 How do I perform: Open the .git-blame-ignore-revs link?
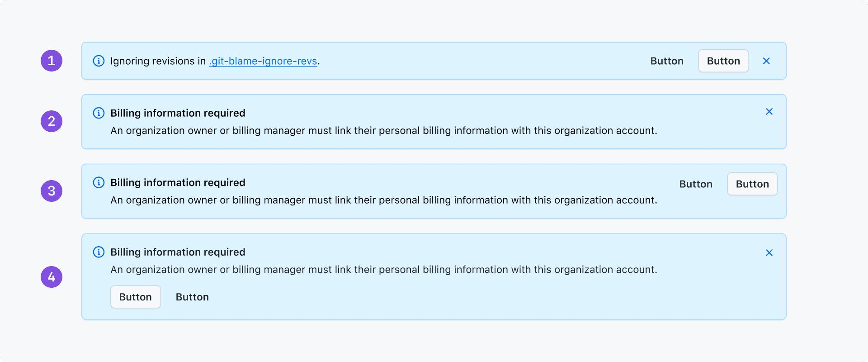tap(263, 61)
